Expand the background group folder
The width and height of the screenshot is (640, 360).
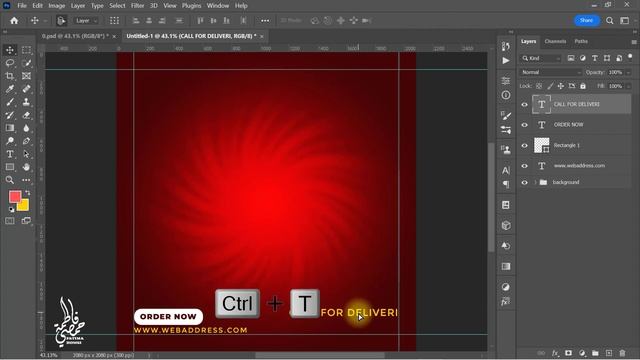(535, 182)
